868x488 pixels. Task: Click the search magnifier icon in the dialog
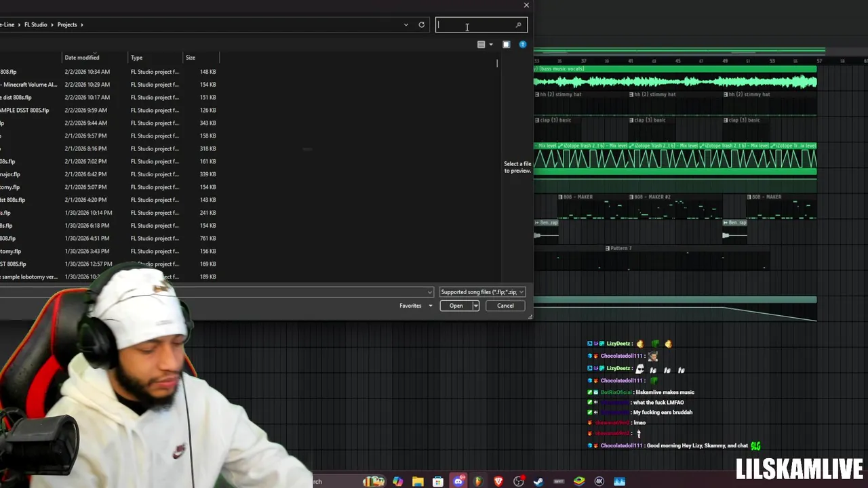point(519,25)
